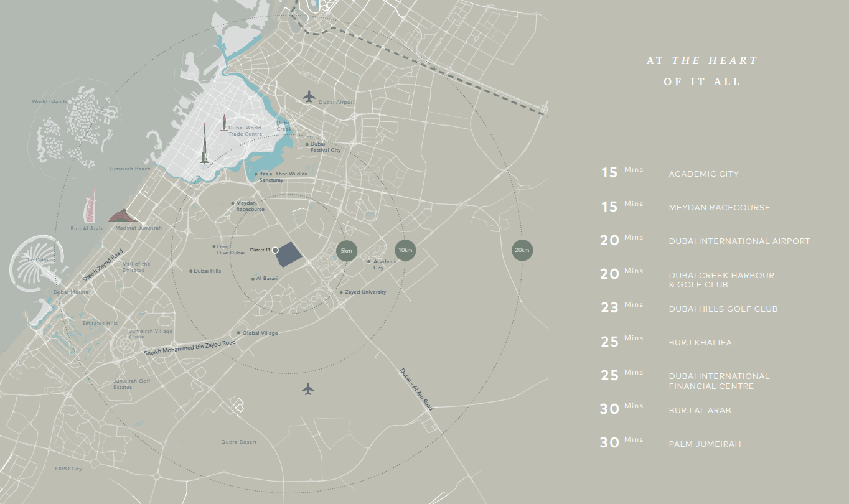Select the 5km radius badge
849x504 pixels.
(x=347, y=250)
